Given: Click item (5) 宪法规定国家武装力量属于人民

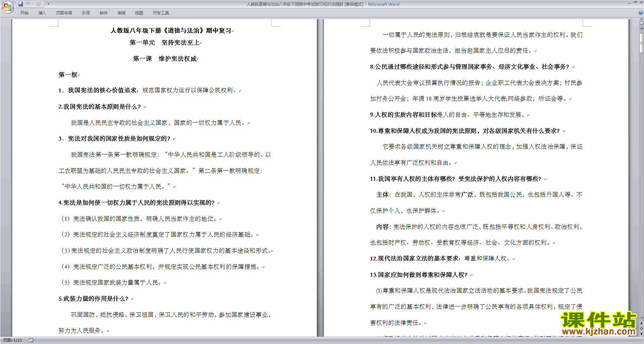Looking at the screenshot, I should tap(112, 283).
